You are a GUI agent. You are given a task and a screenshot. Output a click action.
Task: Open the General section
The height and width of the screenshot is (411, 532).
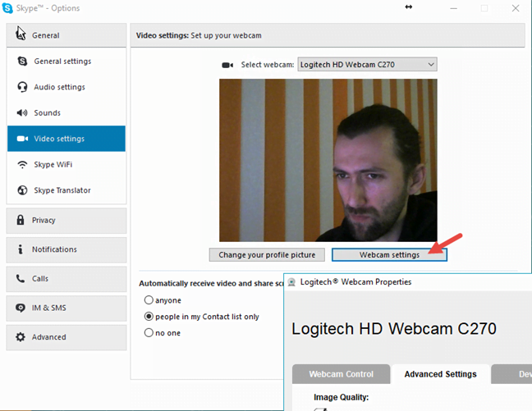click(66, 35)
